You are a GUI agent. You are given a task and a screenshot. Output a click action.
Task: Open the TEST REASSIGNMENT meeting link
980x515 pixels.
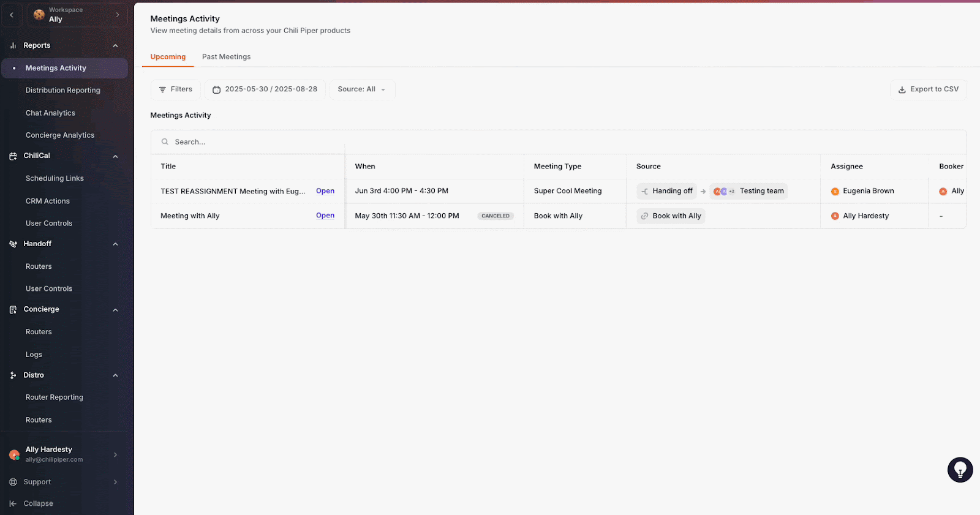[325, 191]
